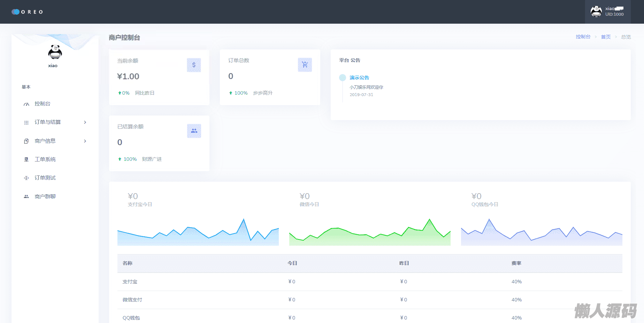The height and width of the screenshot is (323, 644).
Task: Click the 商户群聊 group icon in sidebar
Action: coord(26,197)
